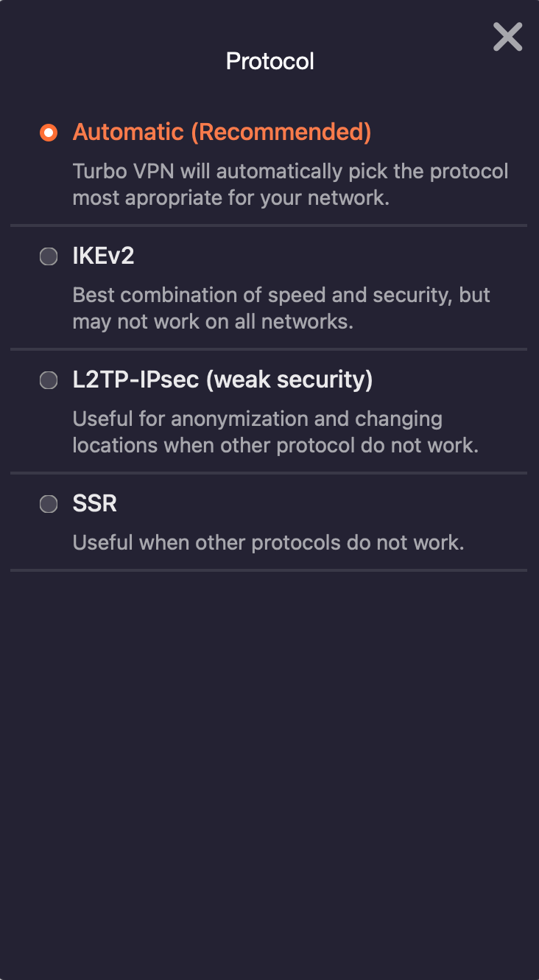Click the Turbo VPN automatic pick description
The height and width of the screenshot is (980, 539).
(290, 184)
